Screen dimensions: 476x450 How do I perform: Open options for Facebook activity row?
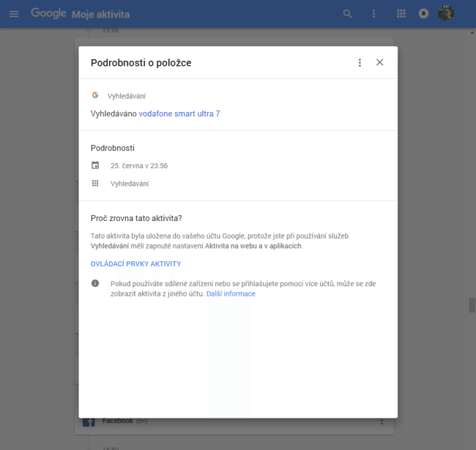tap(382, 421)
